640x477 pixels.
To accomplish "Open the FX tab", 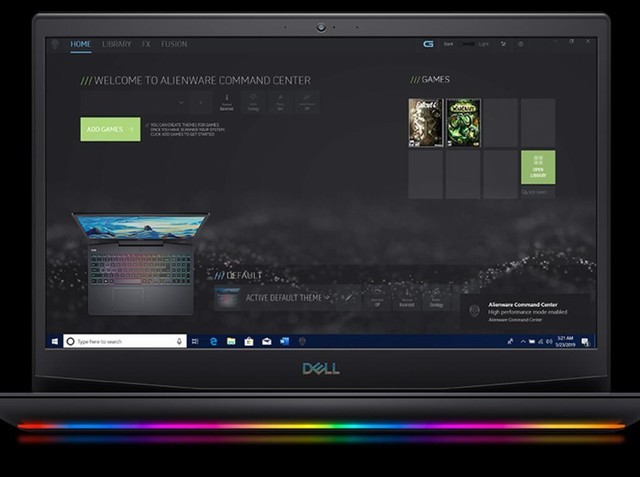I will coord(146,44).
